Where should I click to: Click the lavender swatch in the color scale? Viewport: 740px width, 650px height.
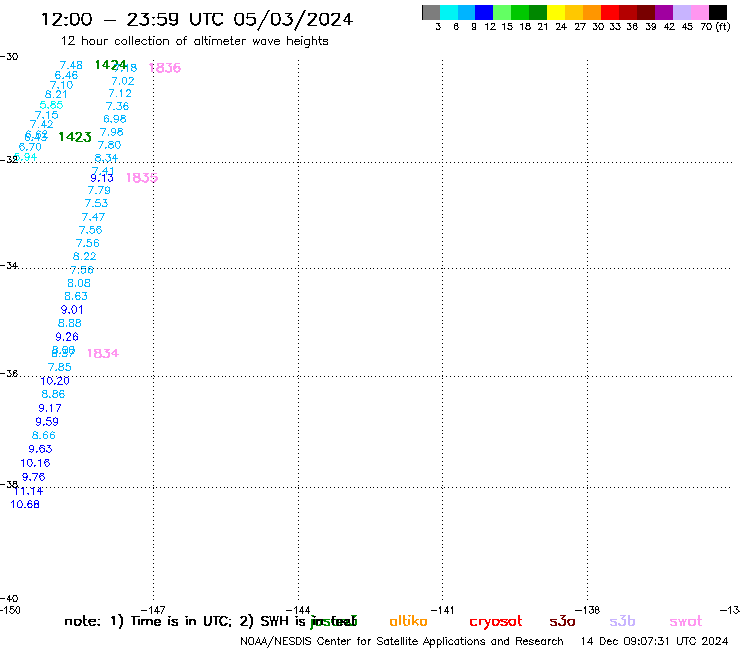pos(681,12)
